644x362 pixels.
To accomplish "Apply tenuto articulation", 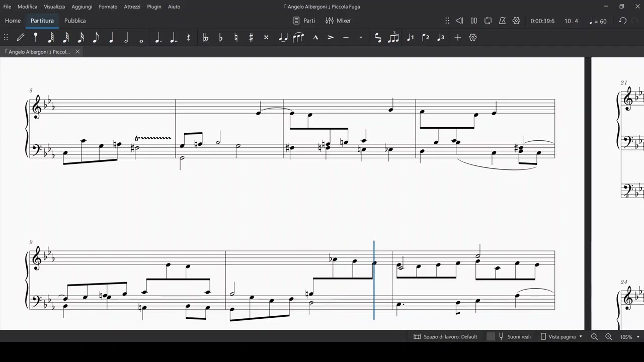I will click(x=346, y=37).
